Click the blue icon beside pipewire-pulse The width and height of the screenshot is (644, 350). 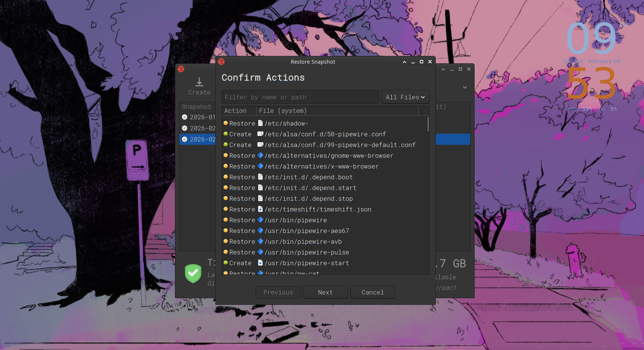260,252
